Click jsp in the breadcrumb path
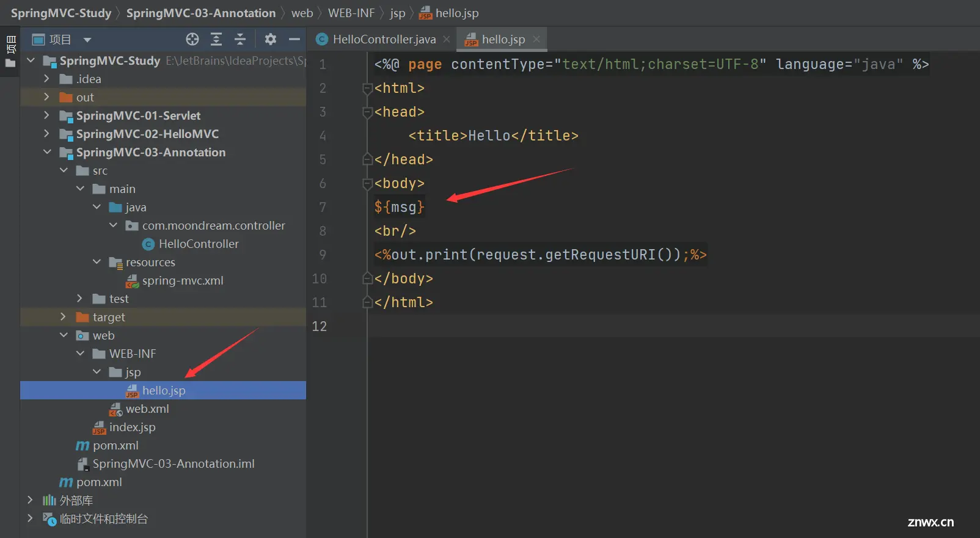Viewport: 980px width, 538px height. [398, 13]
